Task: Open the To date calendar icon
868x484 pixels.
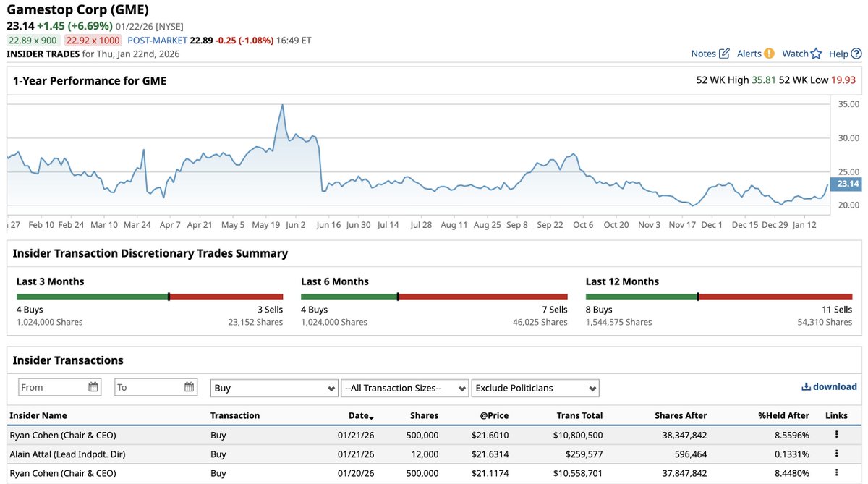Action: click(x=190, y=387)
